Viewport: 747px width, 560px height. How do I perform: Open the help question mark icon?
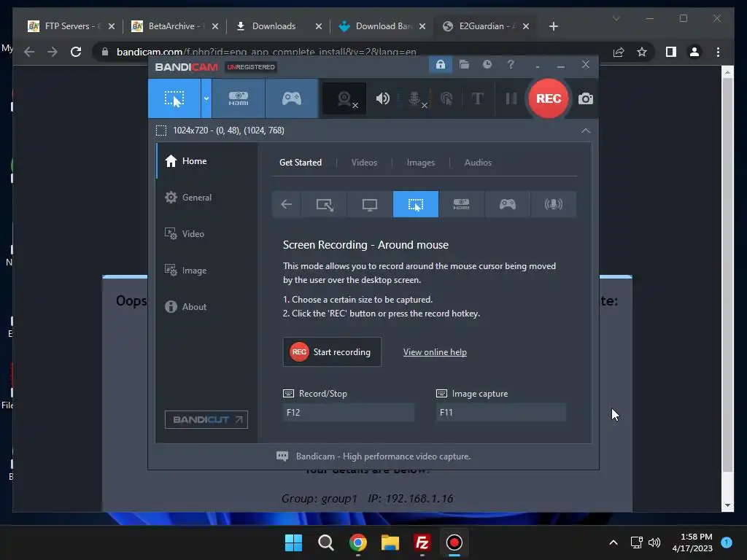511,64
